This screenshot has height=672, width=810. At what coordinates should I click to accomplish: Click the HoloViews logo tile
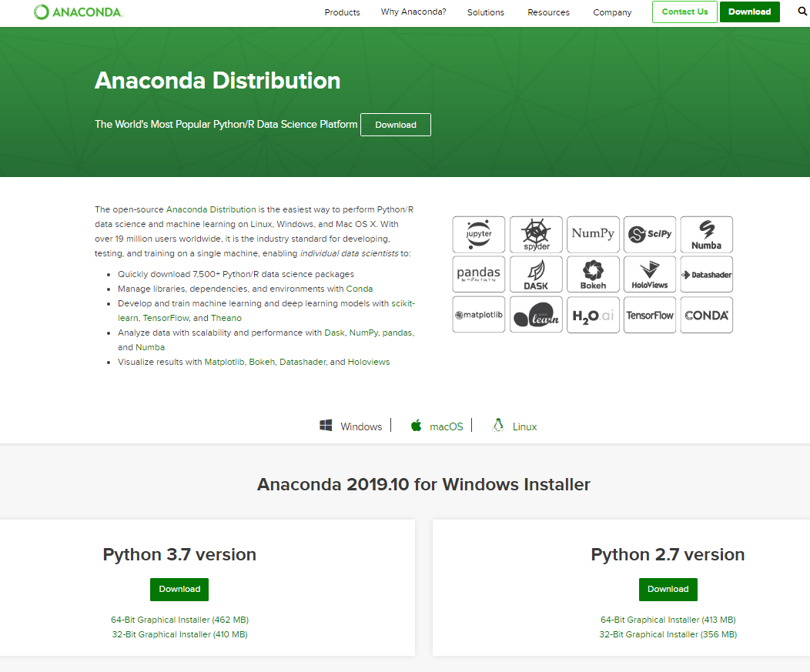[x=650, y=274]
